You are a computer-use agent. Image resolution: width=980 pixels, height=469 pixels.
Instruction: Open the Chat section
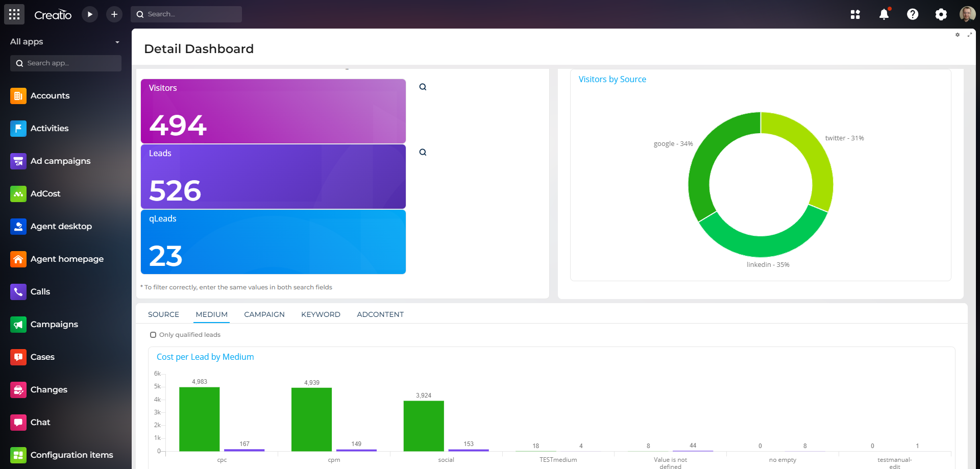coord(18,422)
